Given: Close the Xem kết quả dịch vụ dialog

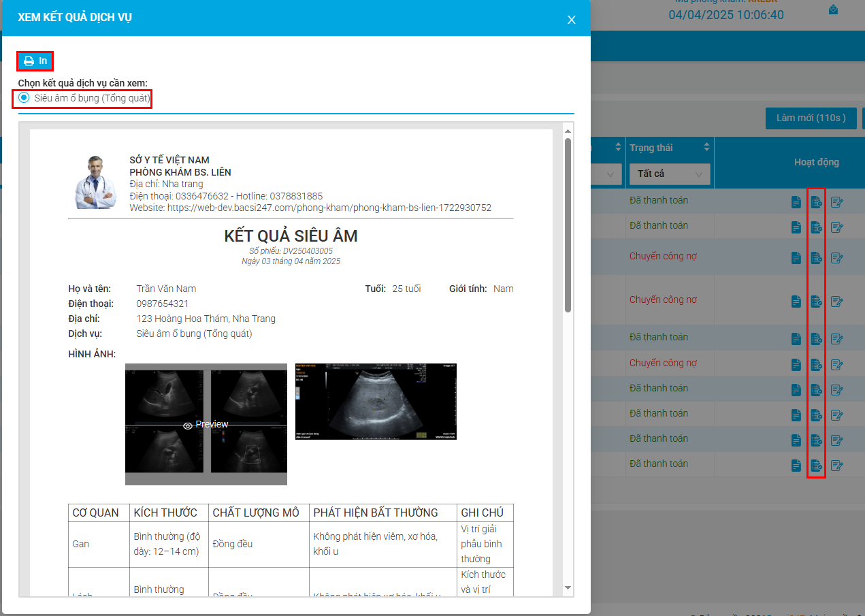Looking at the screenshot, I should [572, 20].
